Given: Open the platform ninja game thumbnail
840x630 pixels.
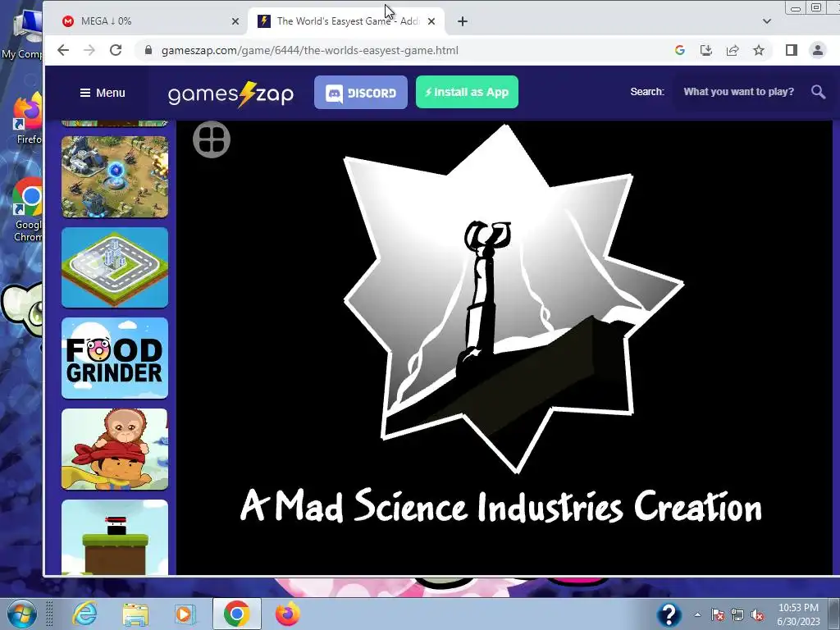Looking at the screenshot, I should (x=115, y=537).
